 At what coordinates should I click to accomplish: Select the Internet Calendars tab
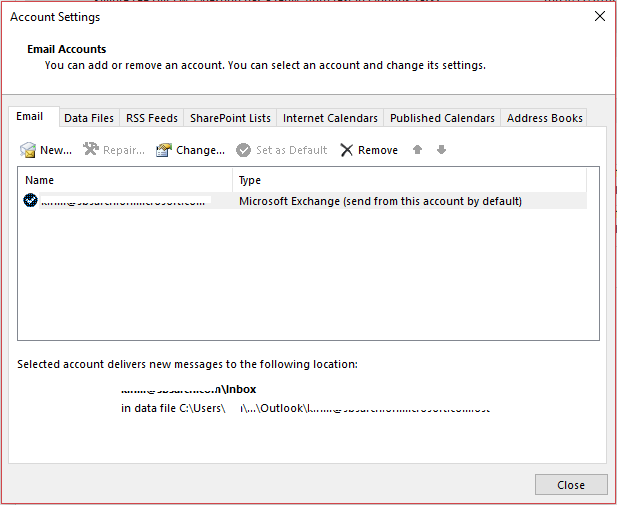(x=330, y=118)
